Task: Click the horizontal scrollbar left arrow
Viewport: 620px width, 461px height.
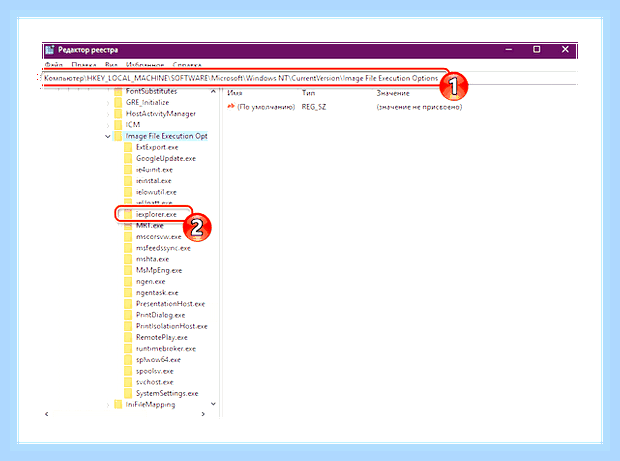Action: click(47, 414)
